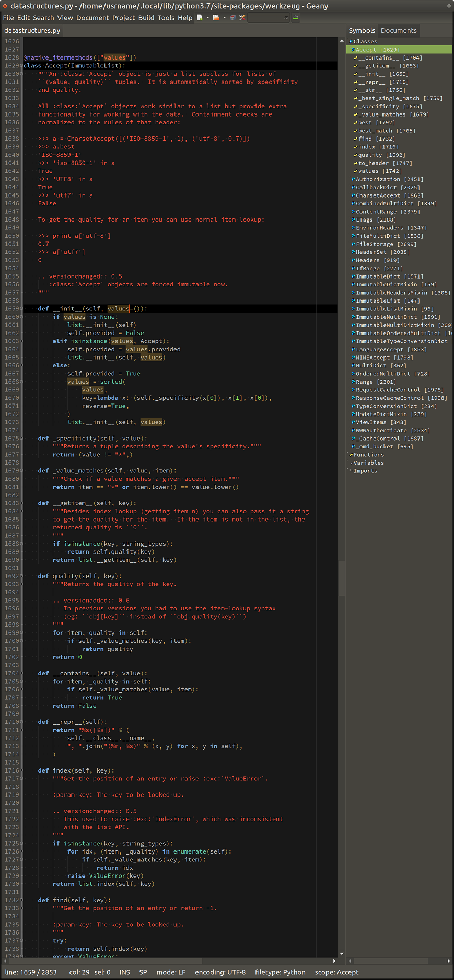Click the class icon beside Range [2301]
Viewport: 454px width, 980px height.
click(353, 382)
